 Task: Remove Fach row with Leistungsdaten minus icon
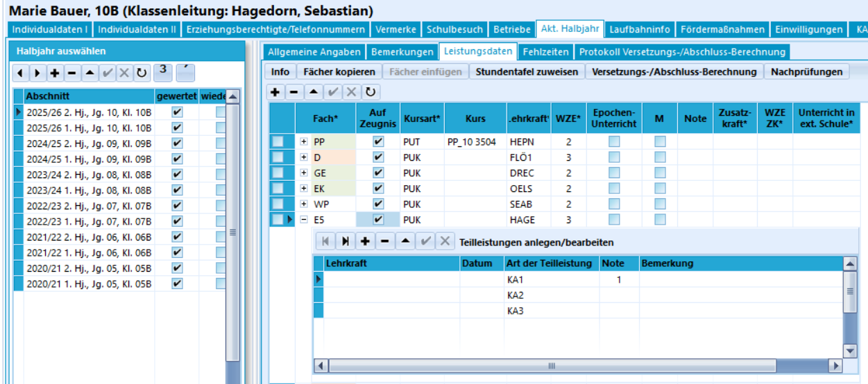point(294,92)
